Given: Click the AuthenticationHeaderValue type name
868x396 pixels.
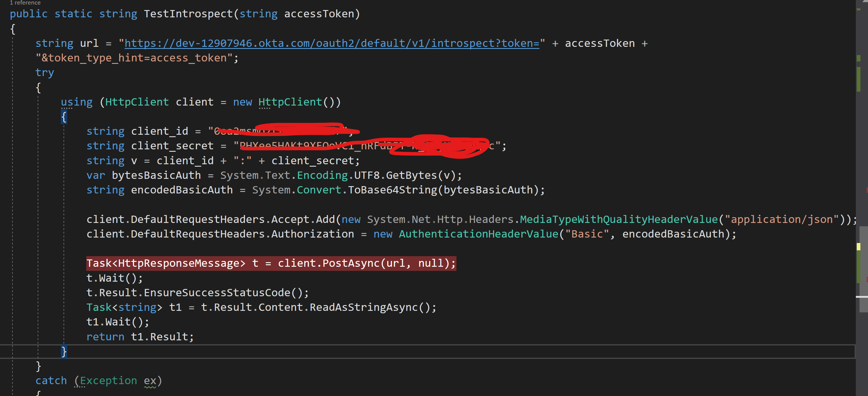Looking at the screenshot, I should pos(478,234).
